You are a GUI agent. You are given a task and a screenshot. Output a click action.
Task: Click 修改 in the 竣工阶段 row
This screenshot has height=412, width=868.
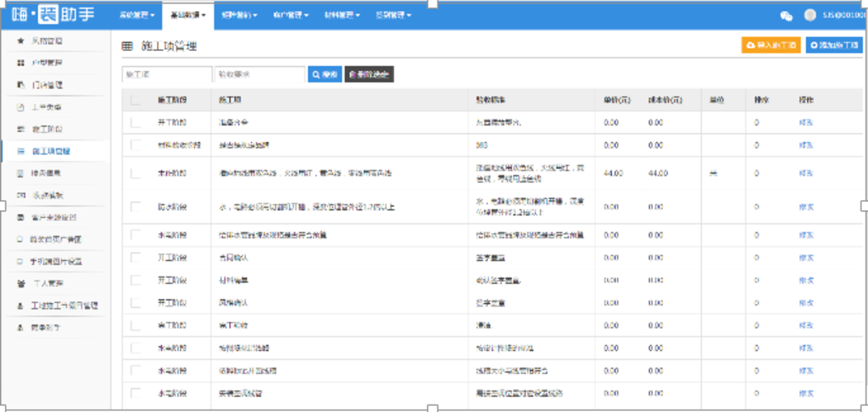pyautogui.click(x=805, y=326)
